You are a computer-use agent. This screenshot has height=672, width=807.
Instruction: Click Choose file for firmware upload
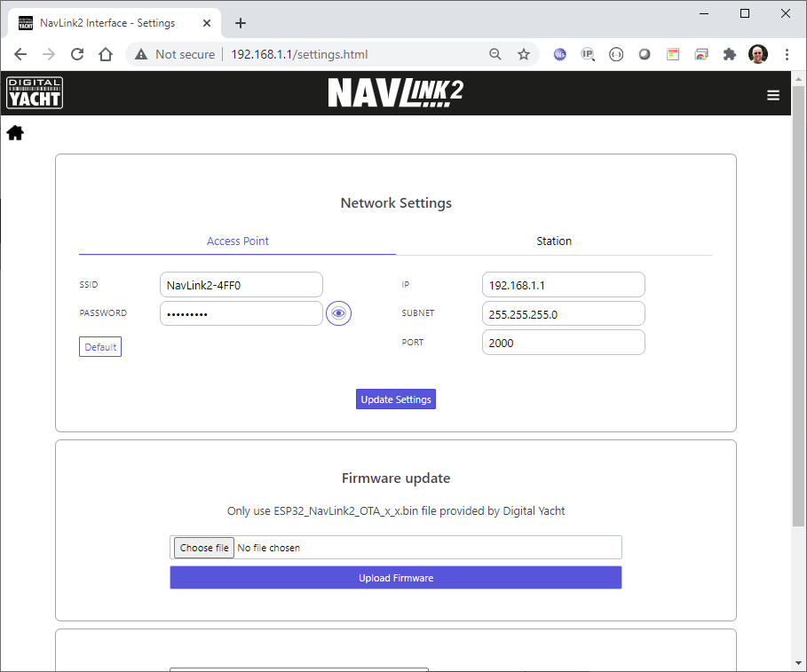(x=203, y=548)
